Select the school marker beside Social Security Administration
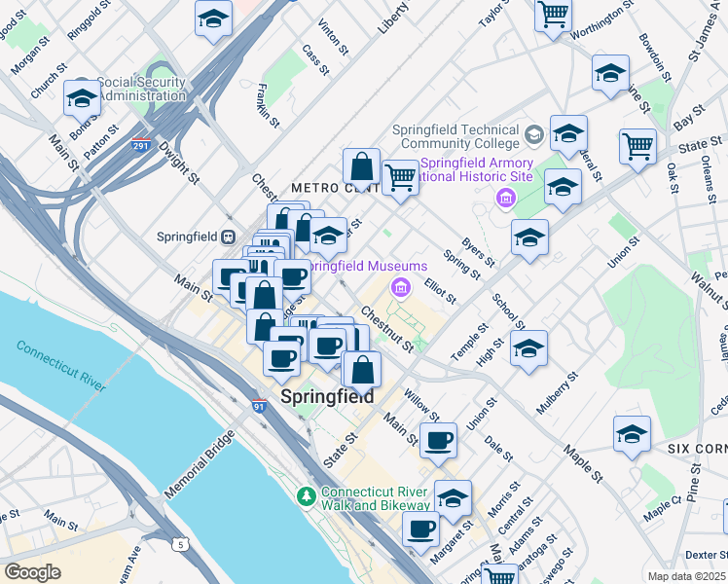The height and width of the screenshot is (584, 728). click(82, 99)
